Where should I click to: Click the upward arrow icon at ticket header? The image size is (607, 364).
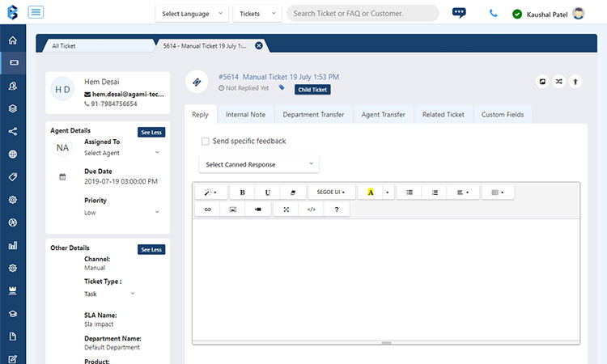tap(575, 82)
